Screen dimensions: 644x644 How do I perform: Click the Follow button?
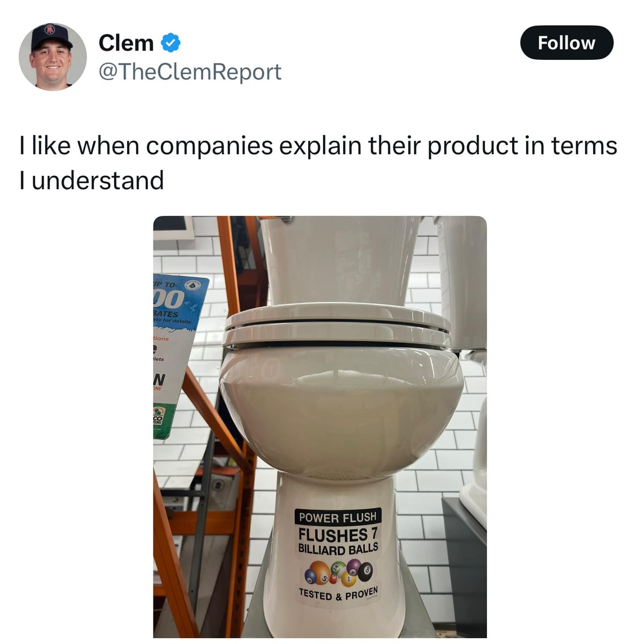click(x=567, y=43)
